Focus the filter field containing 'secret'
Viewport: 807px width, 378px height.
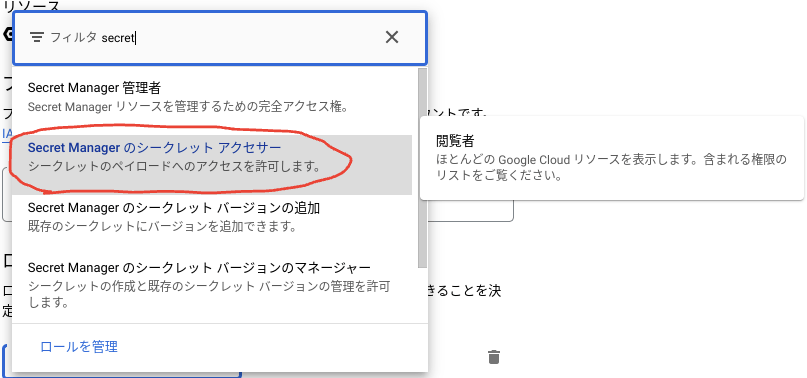(x=220, y=38)
